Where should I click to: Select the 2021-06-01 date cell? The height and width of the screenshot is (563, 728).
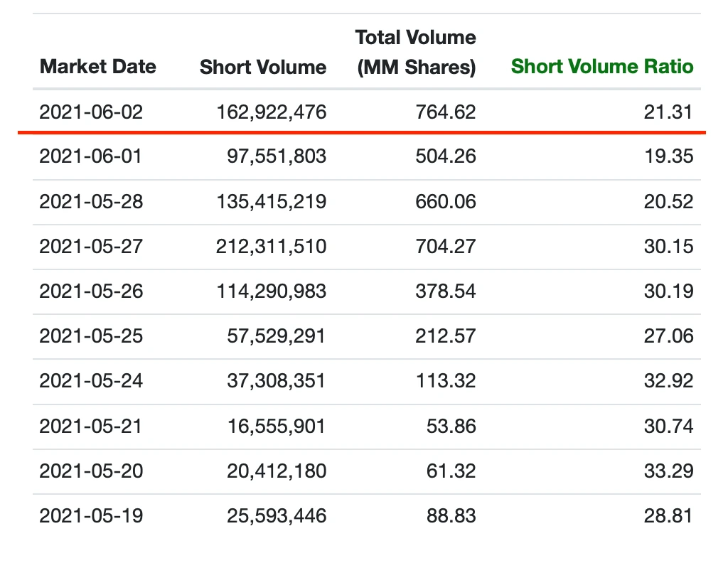tap(91, 156)
